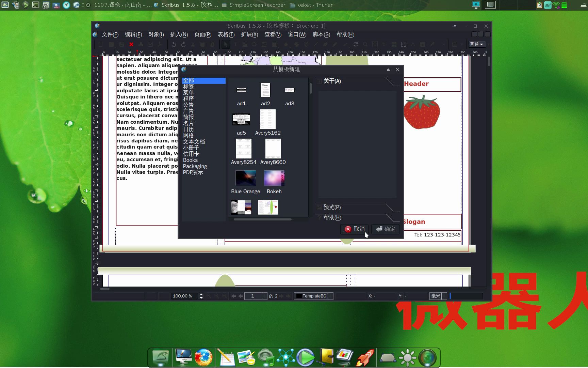
Task: Select the Packaging category
Action: pyautogui.click(x=203, y=166)
